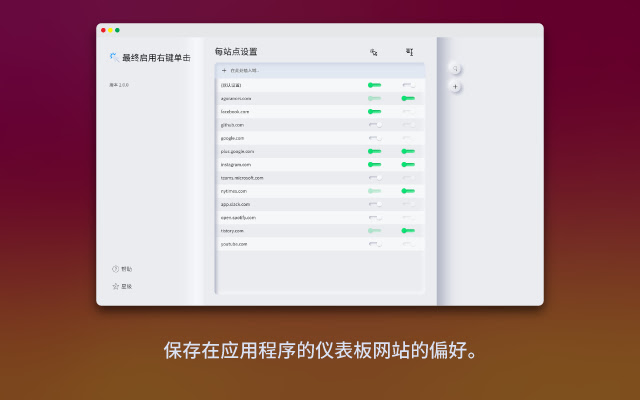The height and width of the screenshot is (400, 640).
Task: Click the plus icon in the site entry field
Action: pos(224,71)
